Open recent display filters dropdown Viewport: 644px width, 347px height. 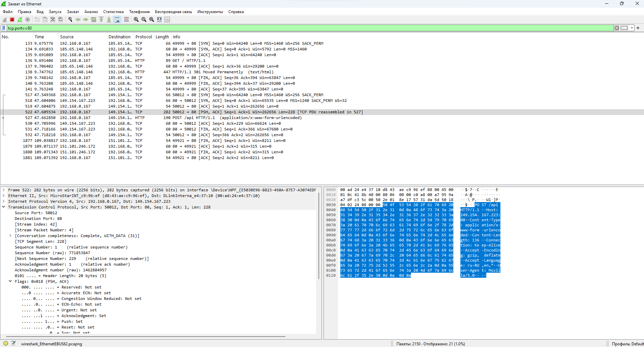tap(632, 28)
